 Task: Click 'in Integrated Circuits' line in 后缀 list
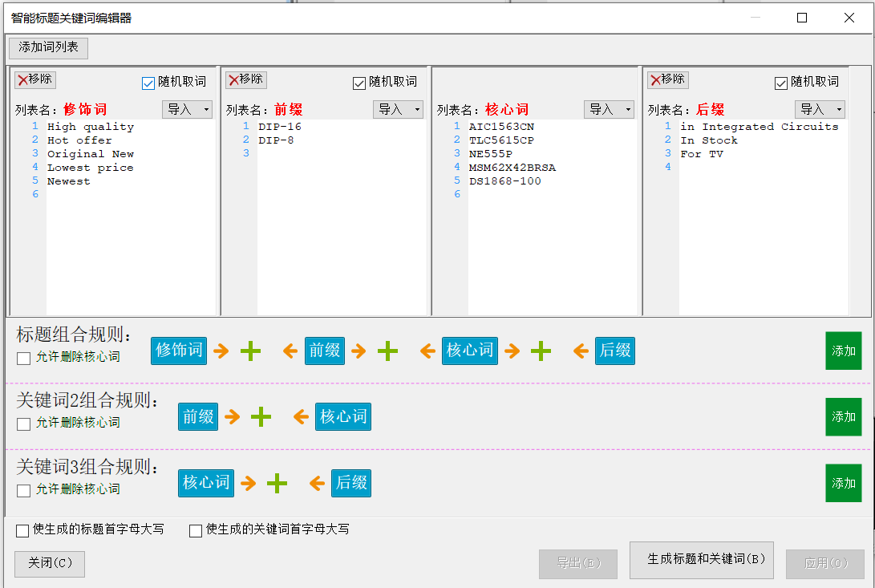(x=759, y=127)
